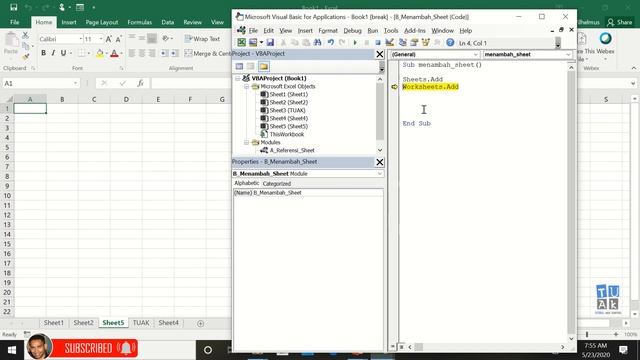Click View Code icon in Project panel
640x360 pixels.
(x=240, y=66)
